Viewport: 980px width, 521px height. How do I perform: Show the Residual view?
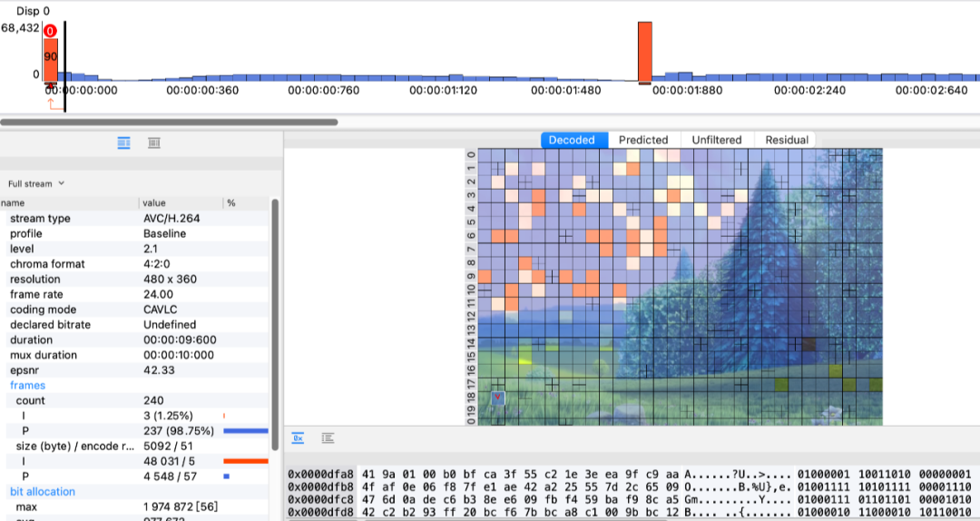787,140
